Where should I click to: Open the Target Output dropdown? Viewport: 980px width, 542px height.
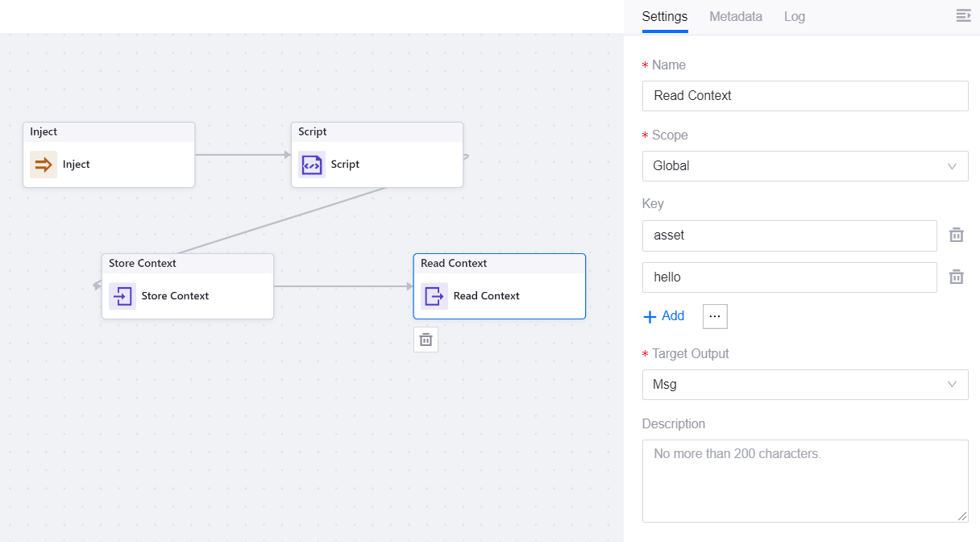[804, 385]
